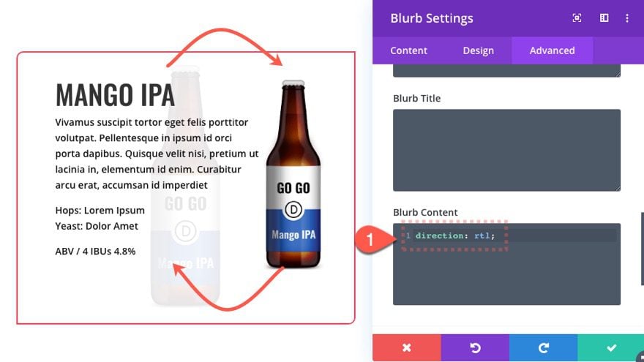The height and width of the screenshot is (362, 644).
Task: Click the expand modal fullscreen icon
Action: tap(577, 18)
